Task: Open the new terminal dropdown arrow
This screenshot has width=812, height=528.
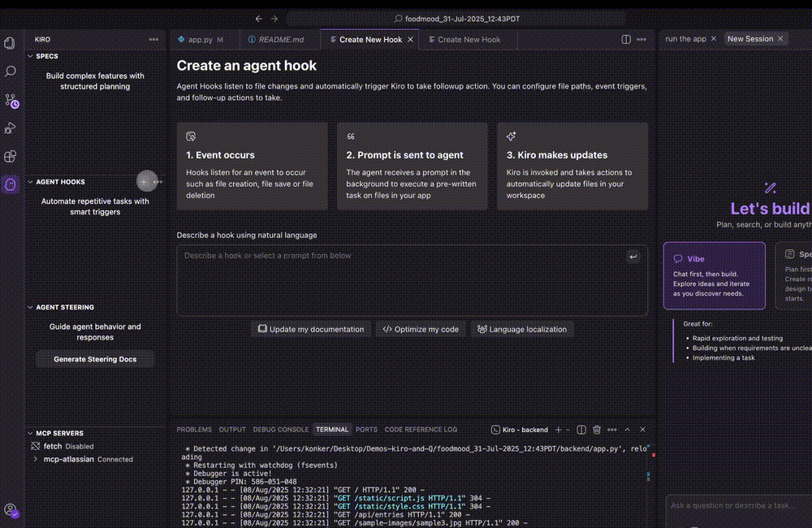Action: 568,430
